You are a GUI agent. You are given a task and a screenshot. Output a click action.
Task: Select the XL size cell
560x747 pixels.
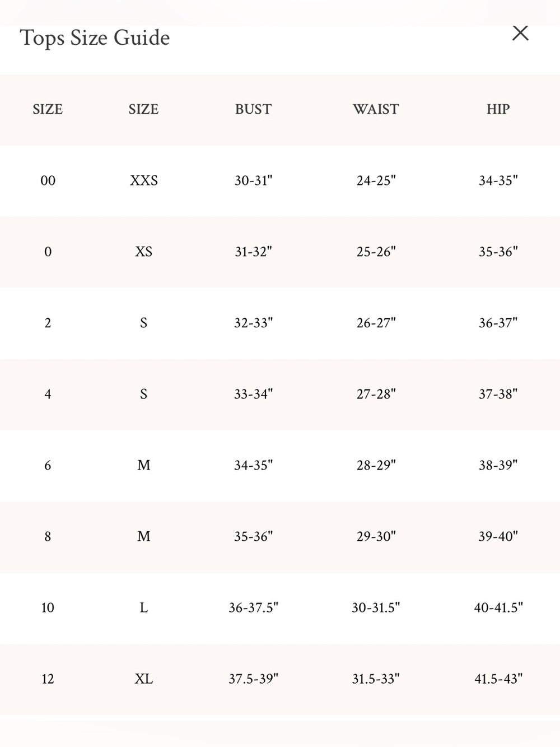click(144, 679)
